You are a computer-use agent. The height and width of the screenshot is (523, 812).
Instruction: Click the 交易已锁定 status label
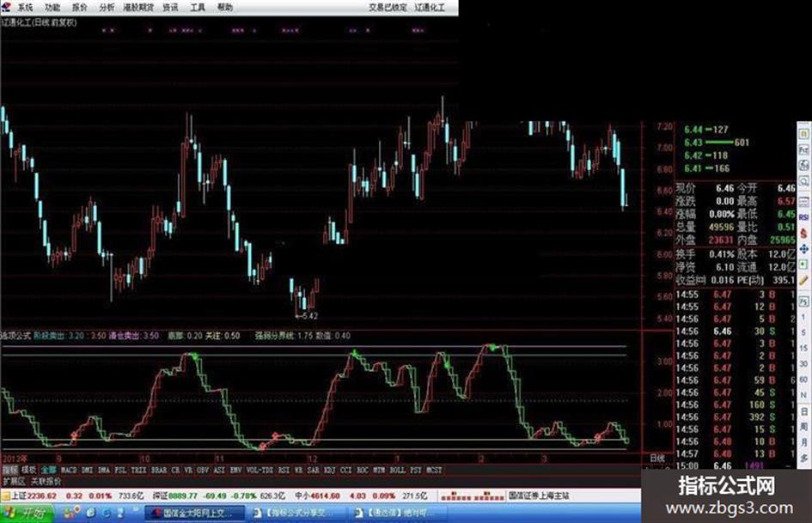(x=388, y=7)
